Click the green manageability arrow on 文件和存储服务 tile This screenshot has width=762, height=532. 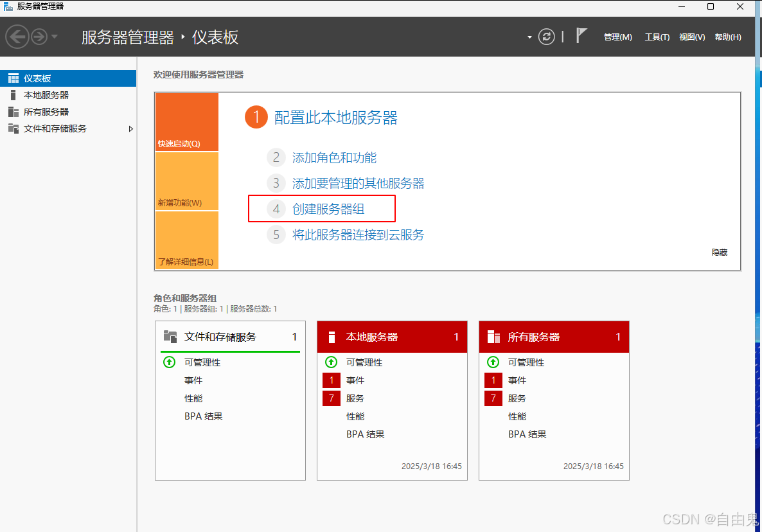click(x=169, y=362)
